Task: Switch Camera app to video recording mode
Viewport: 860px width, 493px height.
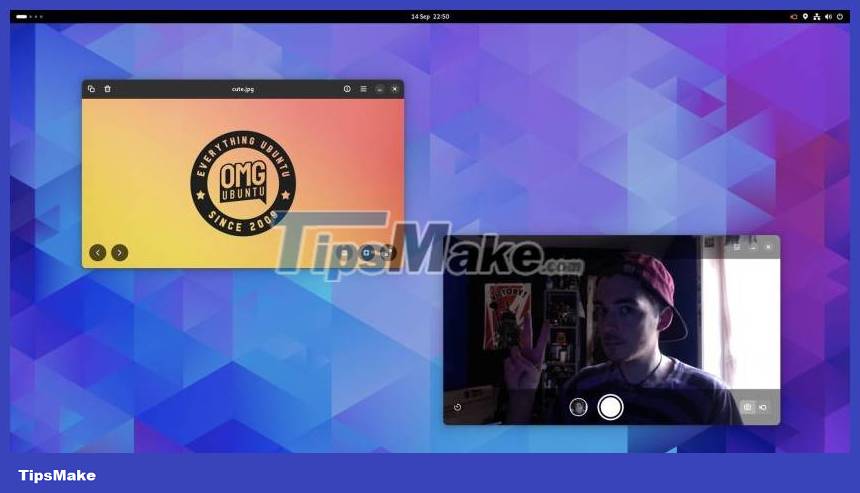Action: (x=763, y=407)
